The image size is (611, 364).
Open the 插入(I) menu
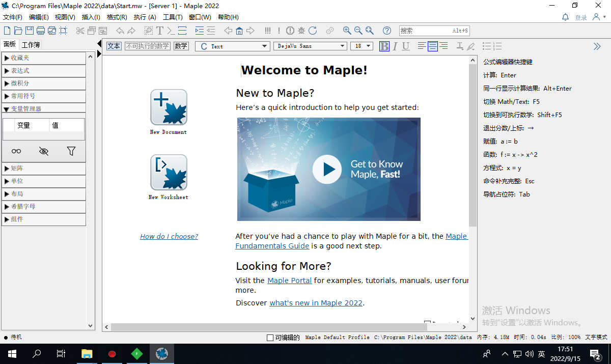(91, 17)
